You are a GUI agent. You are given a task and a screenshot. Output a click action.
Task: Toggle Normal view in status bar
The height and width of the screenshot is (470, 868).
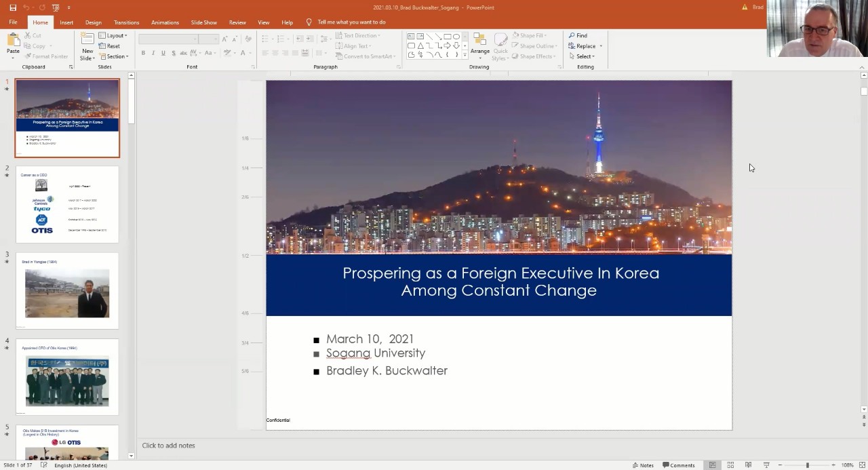point(712,465)
